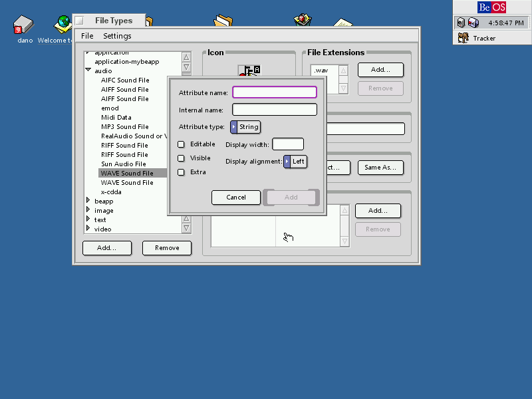Focus the Display width field

(x=288, y=144)
